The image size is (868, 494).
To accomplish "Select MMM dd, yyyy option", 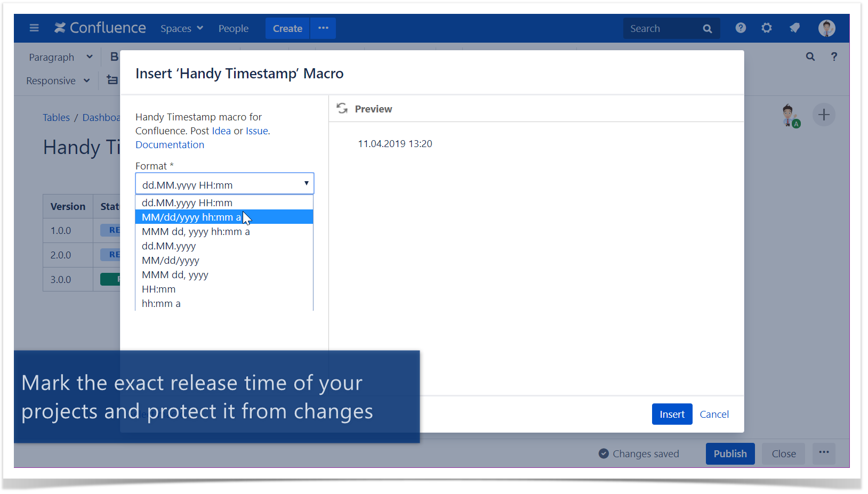I will point(224,274).
